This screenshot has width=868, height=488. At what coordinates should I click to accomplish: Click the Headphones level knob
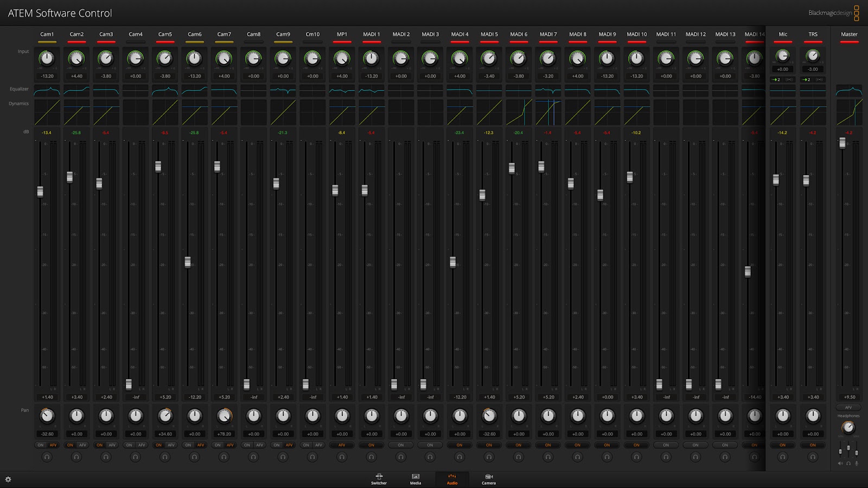(x=848, y=427)
